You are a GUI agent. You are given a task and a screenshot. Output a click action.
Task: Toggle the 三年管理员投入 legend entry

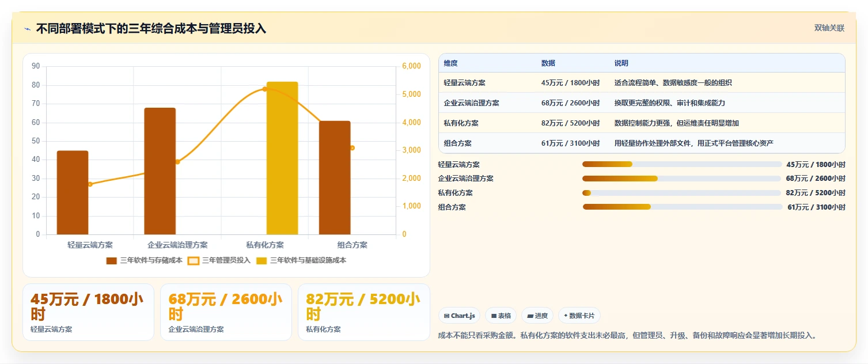[x=219, y=260]
